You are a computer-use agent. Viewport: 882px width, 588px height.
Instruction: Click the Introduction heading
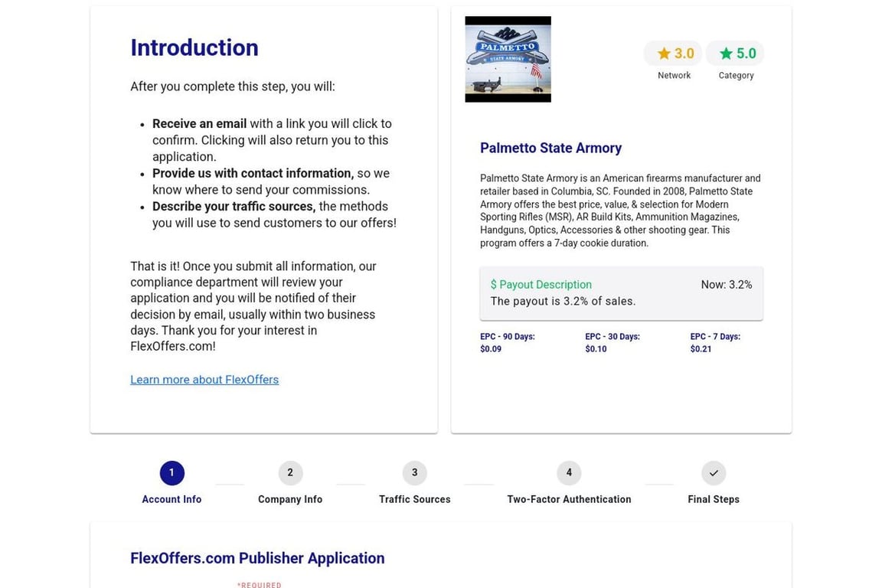tap(194, 47)
